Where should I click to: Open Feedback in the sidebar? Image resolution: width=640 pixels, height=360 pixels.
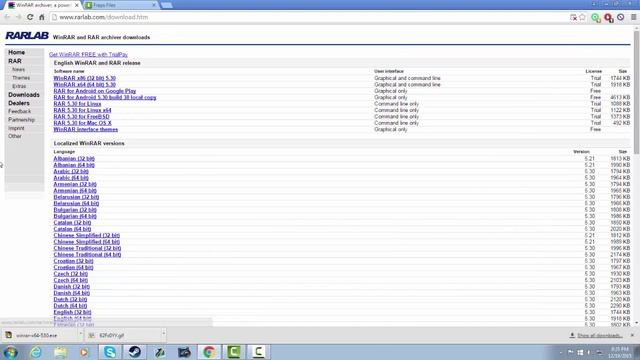20,111
